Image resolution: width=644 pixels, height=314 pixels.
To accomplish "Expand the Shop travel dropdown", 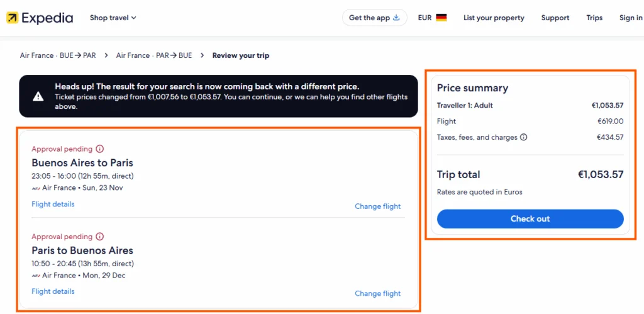I will coord(113,18).
